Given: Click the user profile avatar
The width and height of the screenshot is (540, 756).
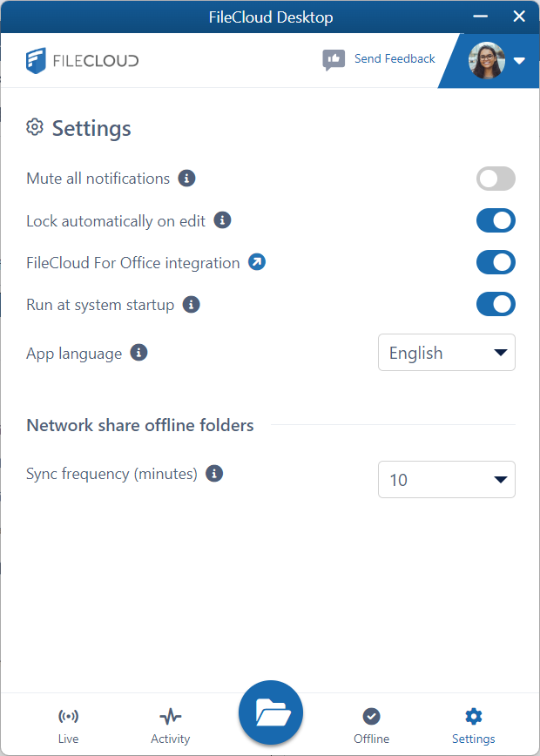Looking at the screenshot, I should tap(486, 60).
